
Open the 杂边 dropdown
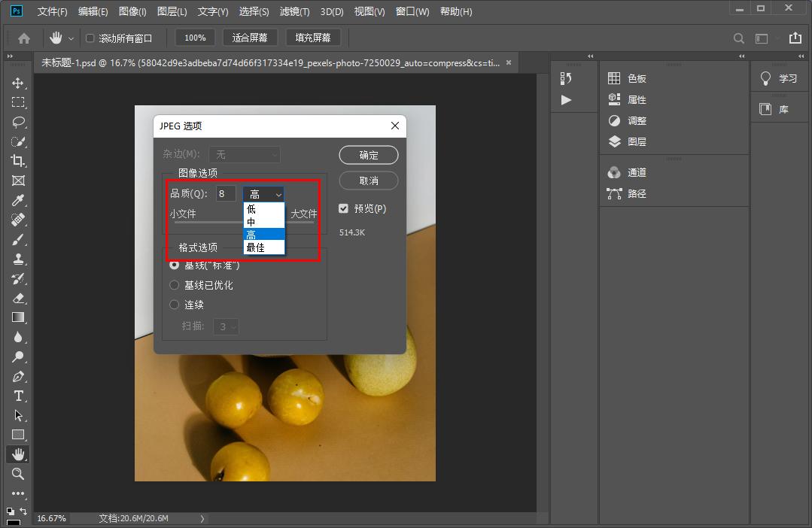coord(245,153)
